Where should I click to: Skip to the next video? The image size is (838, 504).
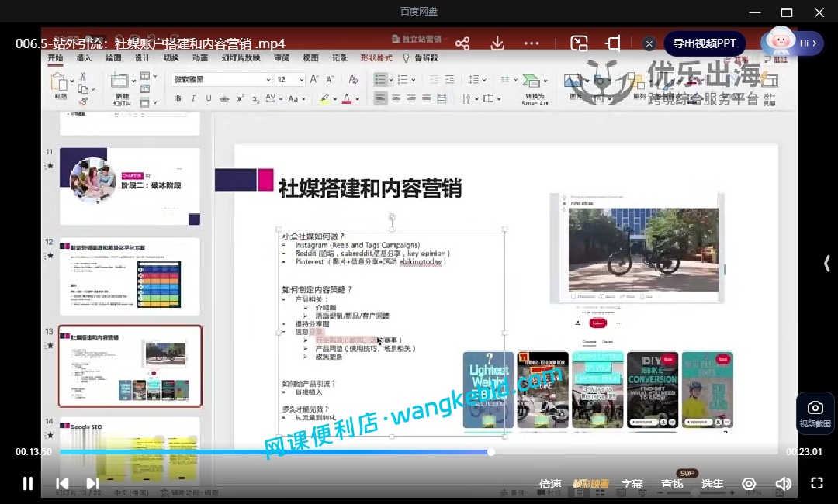point(93,484)
